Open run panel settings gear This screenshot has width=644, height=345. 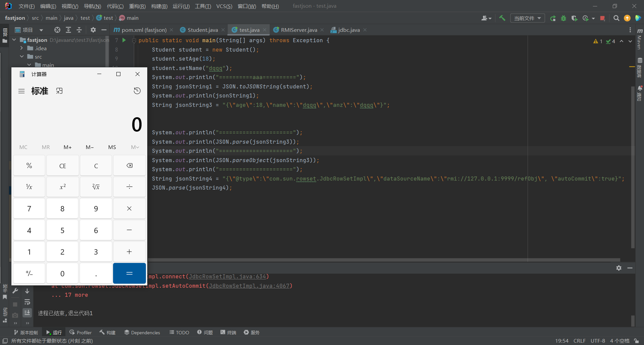[x=619, y=268]
